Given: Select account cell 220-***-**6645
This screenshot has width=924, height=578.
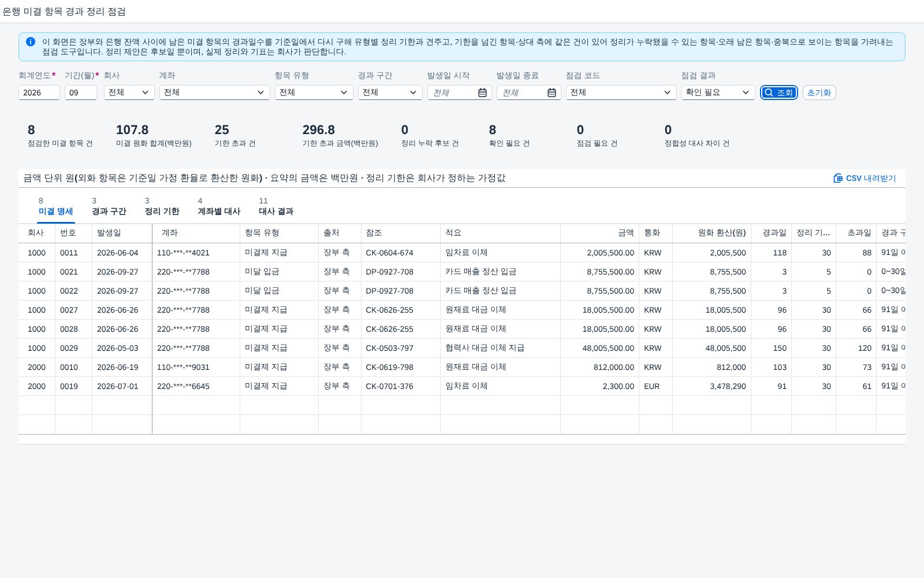Looking at the screenshot, I should [x=196, y=386].
